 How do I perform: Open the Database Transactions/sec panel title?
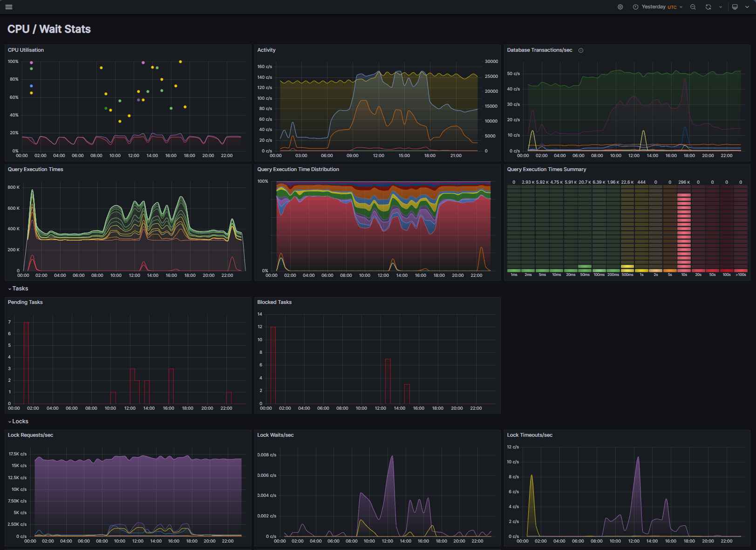click(x=539, y=50)
